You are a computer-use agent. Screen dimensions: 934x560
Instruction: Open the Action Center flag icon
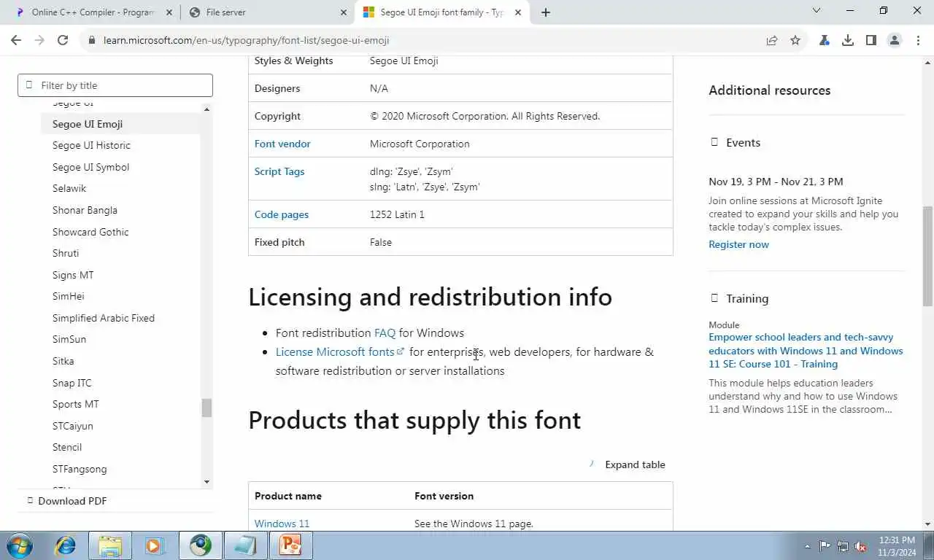click(x=825, y=546)
